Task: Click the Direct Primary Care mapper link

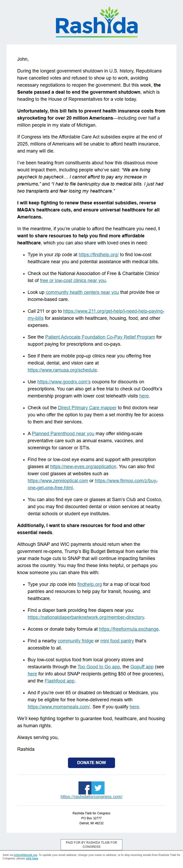Action: [88, 407]
